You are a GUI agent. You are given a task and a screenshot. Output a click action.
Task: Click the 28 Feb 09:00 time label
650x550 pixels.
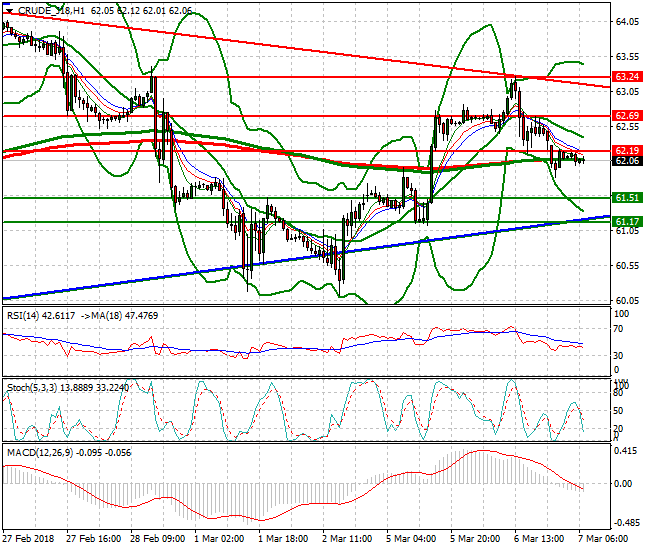(x=158, y=539)
